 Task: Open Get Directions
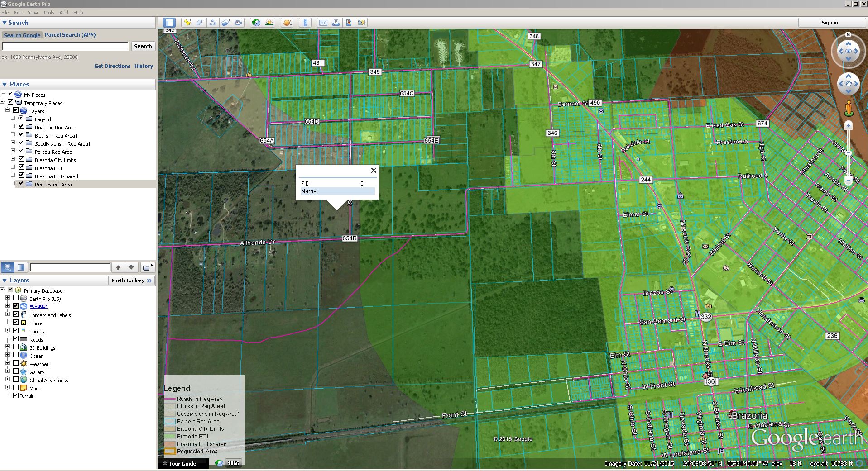(x=112, y=66)
